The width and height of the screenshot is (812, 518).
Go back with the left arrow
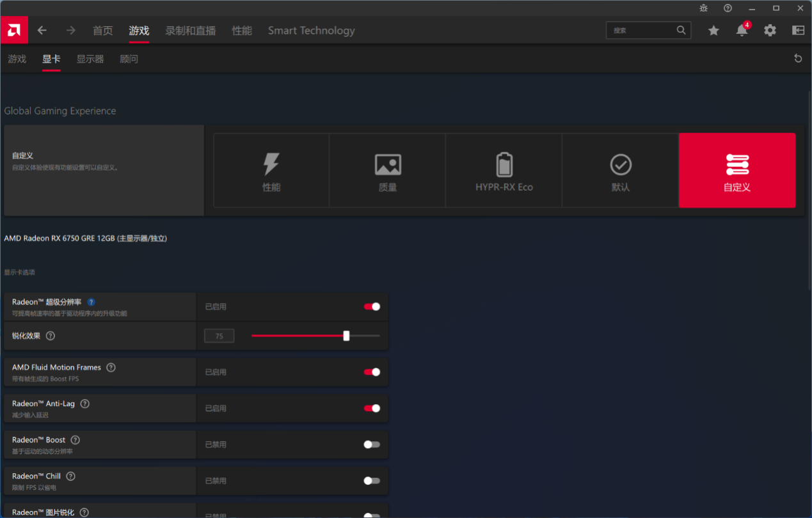point(42,30)
